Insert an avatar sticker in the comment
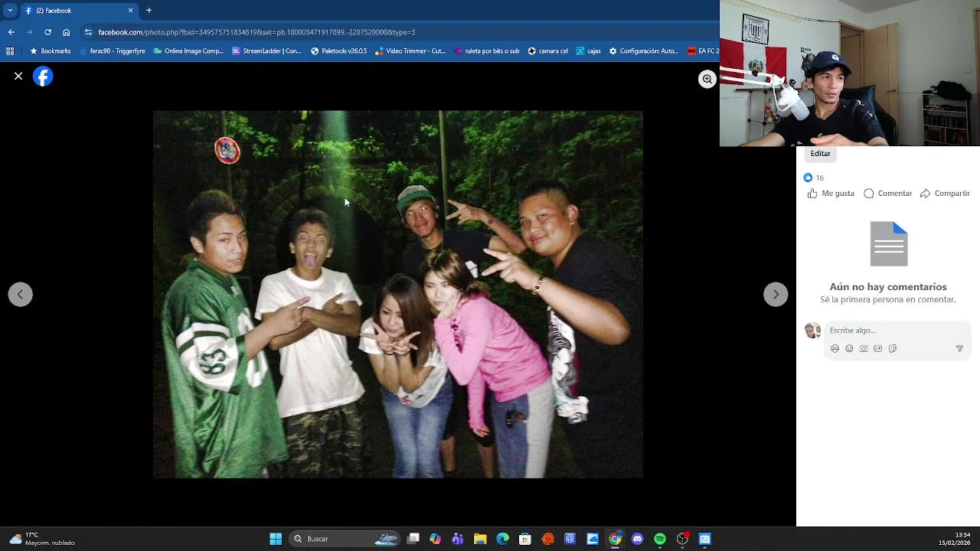Screen dimensions: 980x551 click(x=835, y=349)
